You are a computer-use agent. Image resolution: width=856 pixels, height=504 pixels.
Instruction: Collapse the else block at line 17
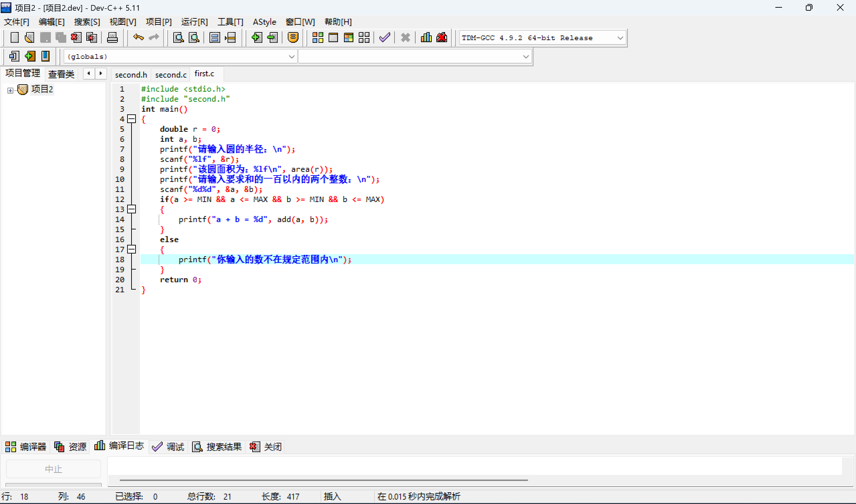pos(132,249)
